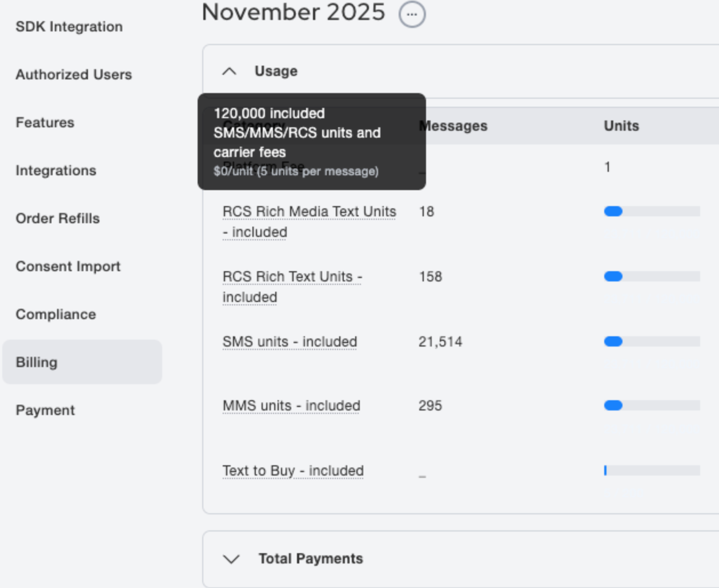
Task: Open SDK Integration settings
Action: click(x=69, y=27)
